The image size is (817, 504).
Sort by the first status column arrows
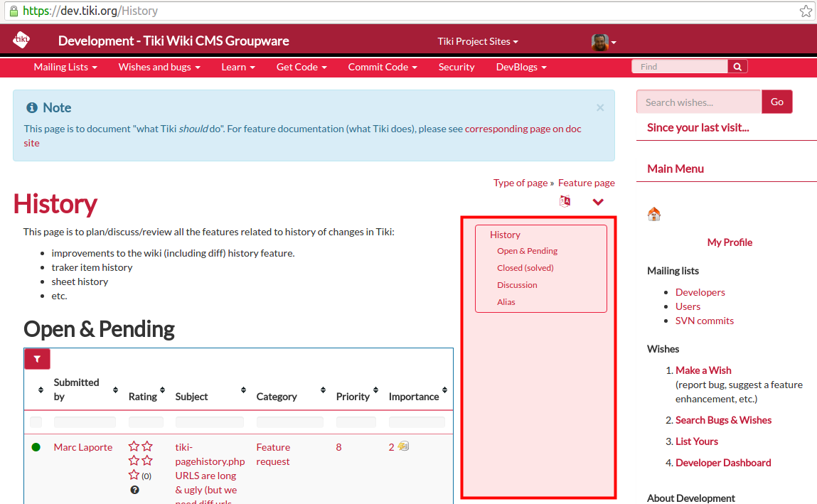coord(41,390)
